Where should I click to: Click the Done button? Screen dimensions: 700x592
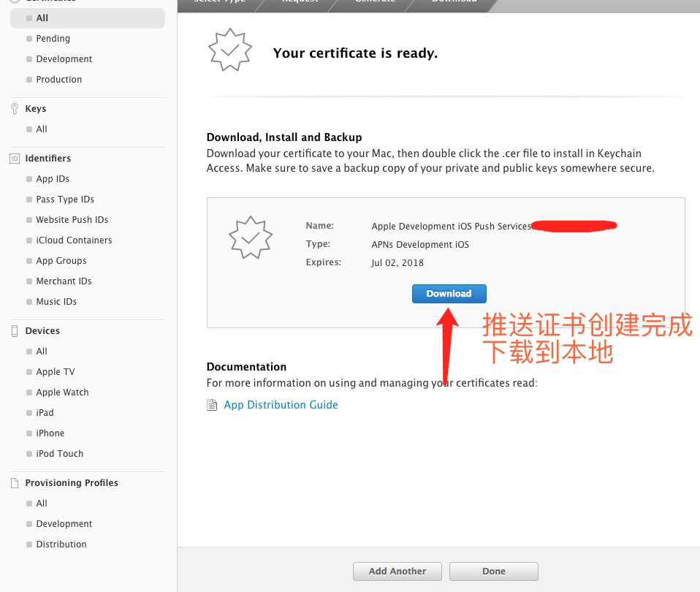494,571
